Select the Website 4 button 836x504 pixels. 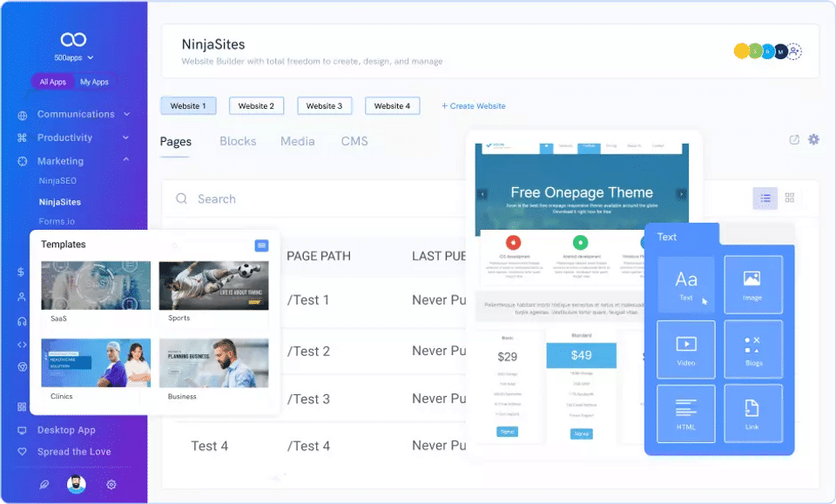pos(393,106)
